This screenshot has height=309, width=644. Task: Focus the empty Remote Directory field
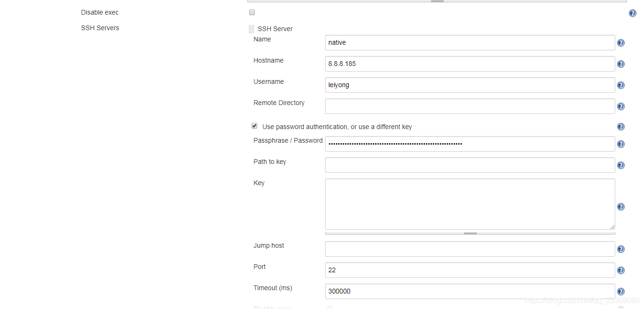(x=470, y=106)
